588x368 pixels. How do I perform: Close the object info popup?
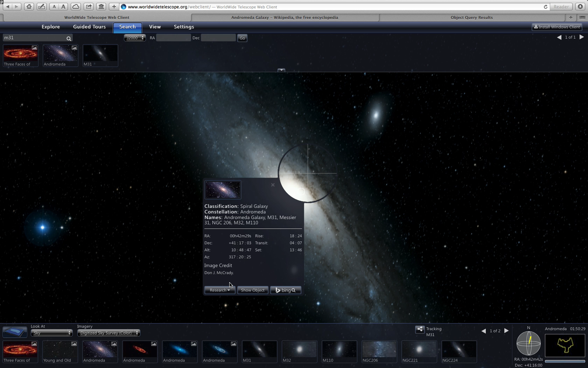(x=273, y=185)
